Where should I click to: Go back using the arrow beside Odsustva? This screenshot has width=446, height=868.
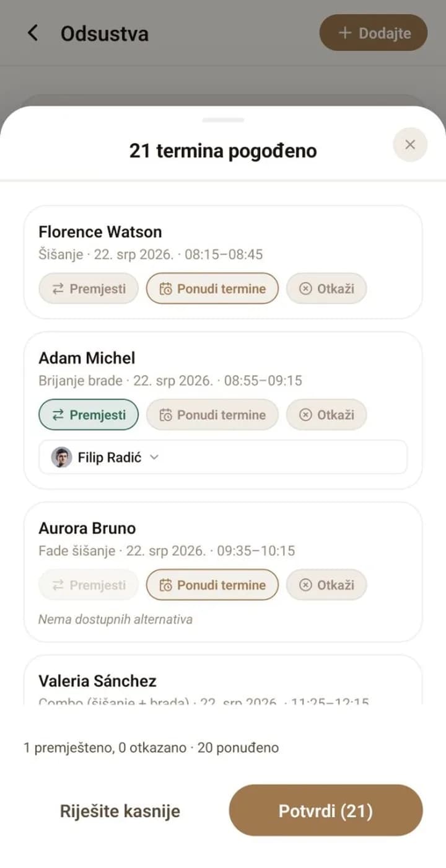click(33, 33)
